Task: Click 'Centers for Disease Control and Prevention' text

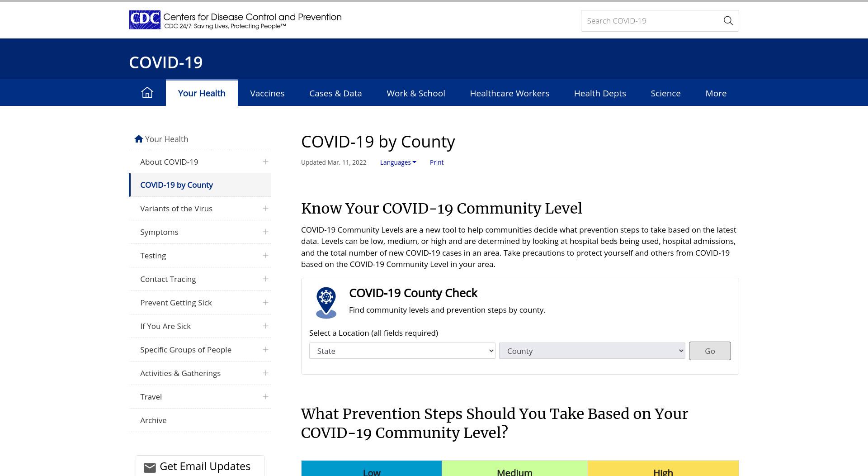Action: [x=252, y=17]
